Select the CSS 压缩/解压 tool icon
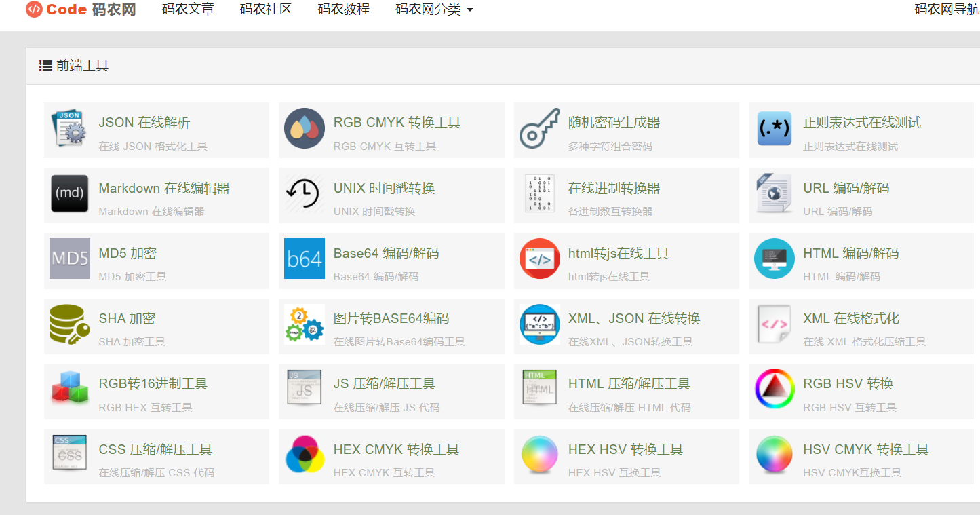The height and width of the screenshot is (515, 980). (x=69, y=456)
